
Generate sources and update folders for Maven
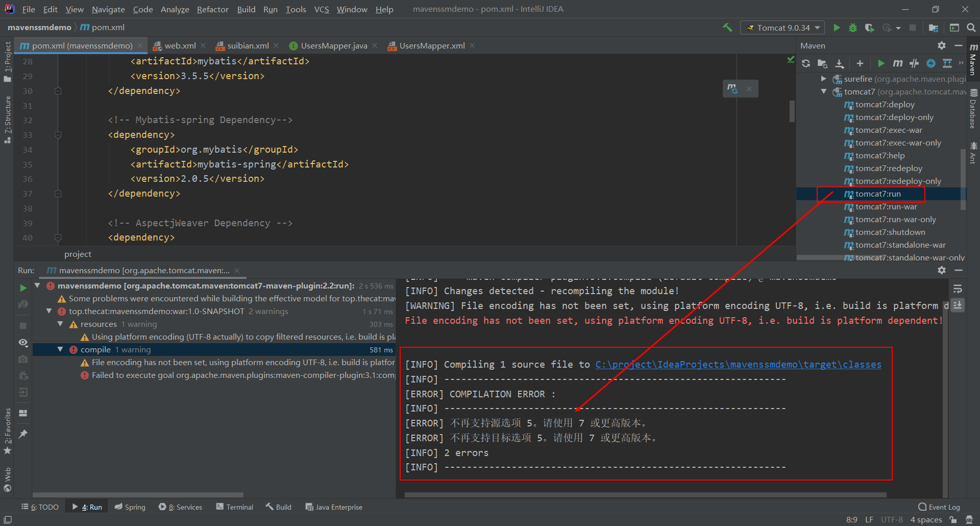click(822, 63)
